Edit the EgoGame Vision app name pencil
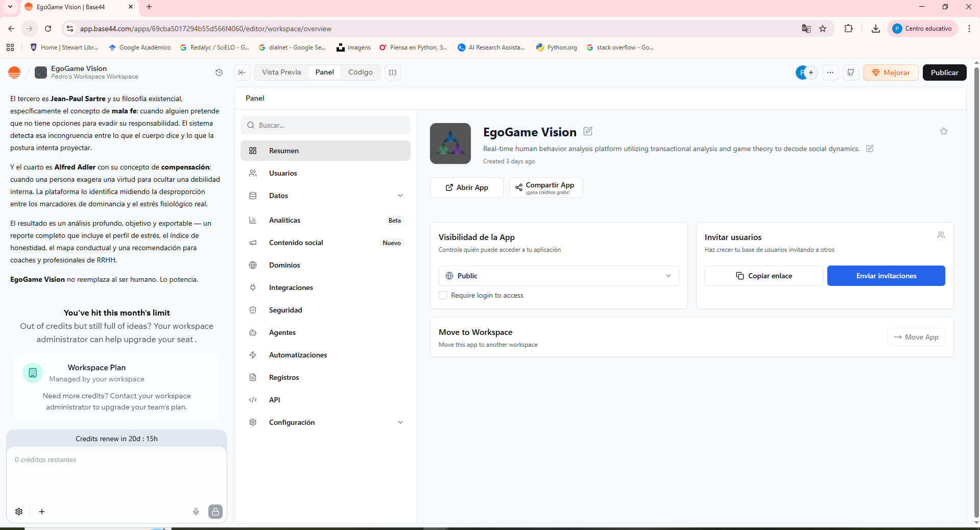Screen dimensions: 980x530 point(588,131)
